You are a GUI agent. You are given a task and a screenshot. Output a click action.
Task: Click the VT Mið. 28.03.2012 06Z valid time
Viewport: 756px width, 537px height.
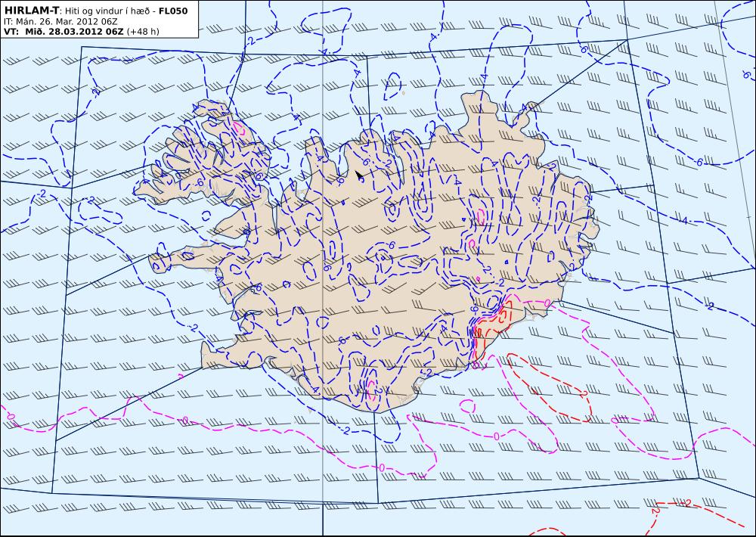[64, 32]
